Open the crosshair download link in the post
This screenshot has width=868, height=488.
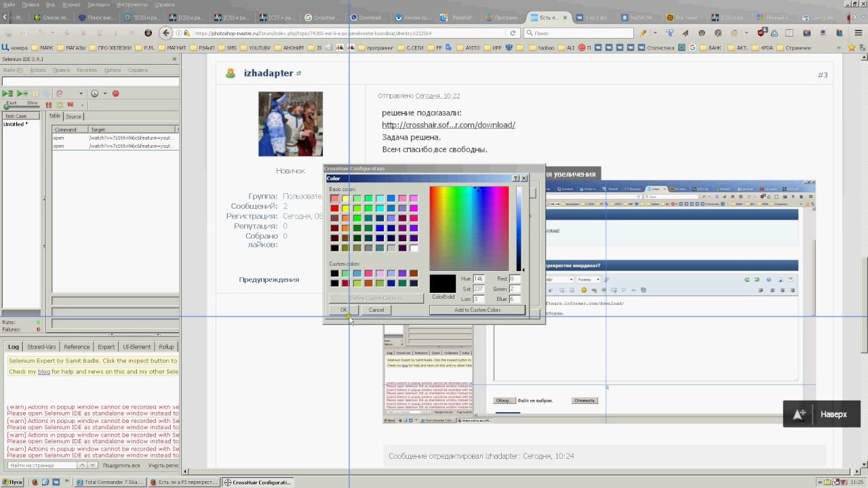coord(448,125)
